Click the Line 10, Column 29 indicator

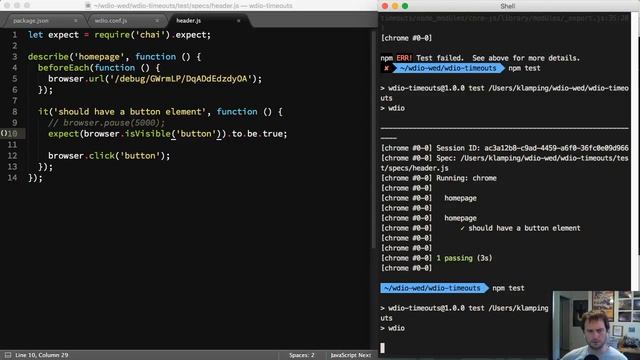42,355
